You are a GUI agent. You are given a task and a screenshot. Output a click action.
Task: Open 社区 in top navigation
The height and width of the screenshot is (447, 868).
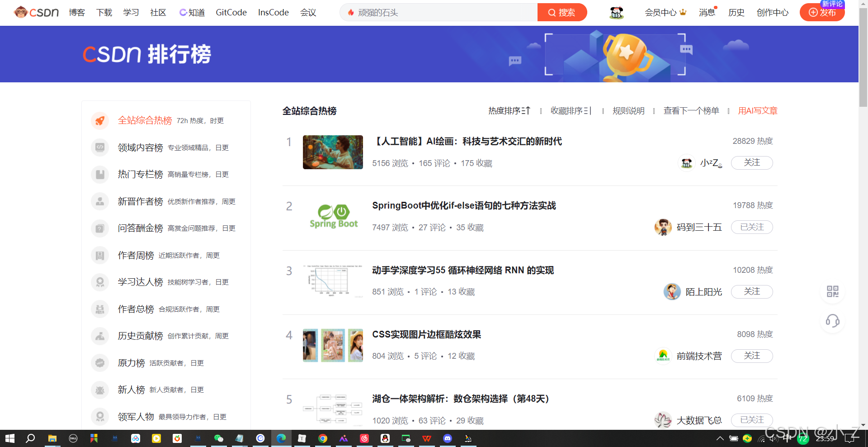[158, 13]
